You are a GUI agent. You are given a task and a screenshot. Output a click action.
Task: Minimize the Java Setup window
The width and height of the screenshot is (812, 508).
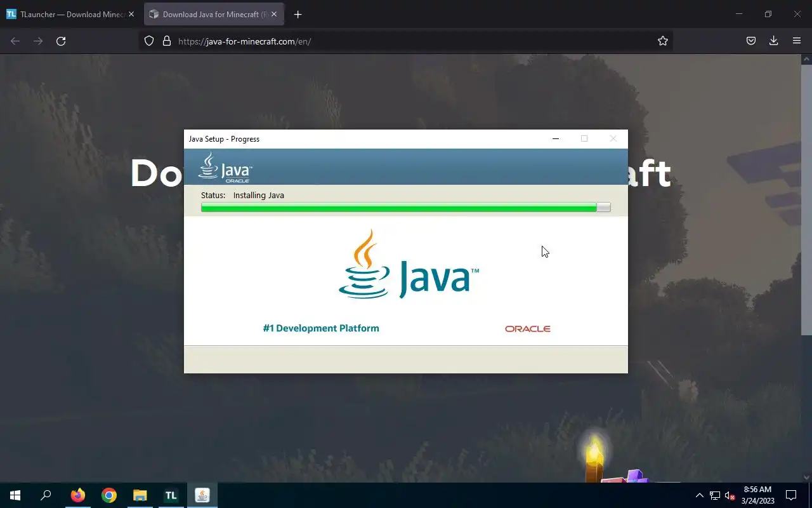pos(556,138)
